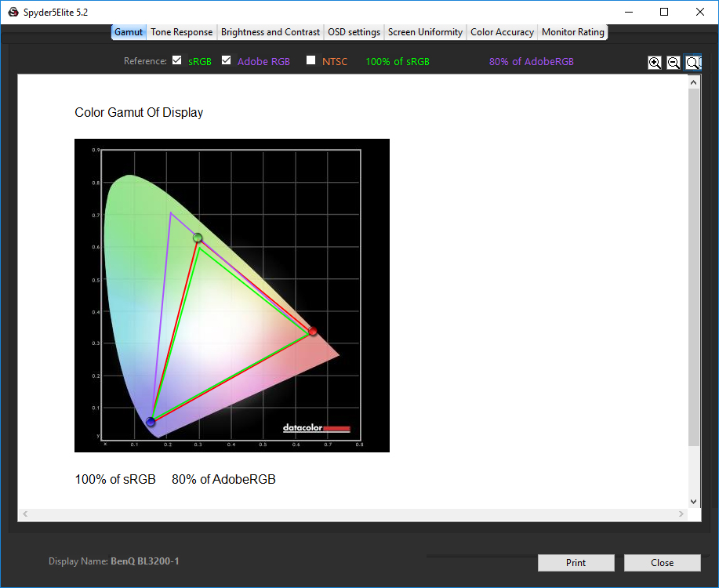
Task: Open the Screen Uniformity tab
Action: 425,32
